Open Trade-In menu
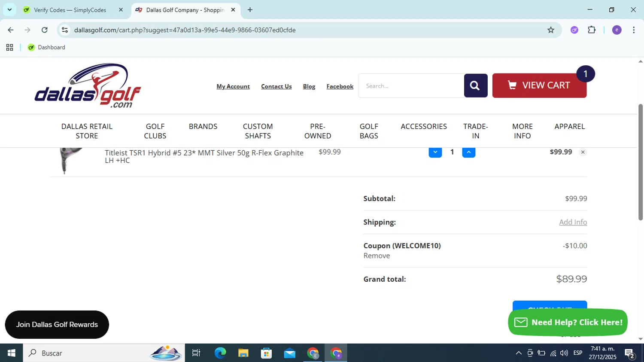Screen dimensions: 644x362 (476, 131)
